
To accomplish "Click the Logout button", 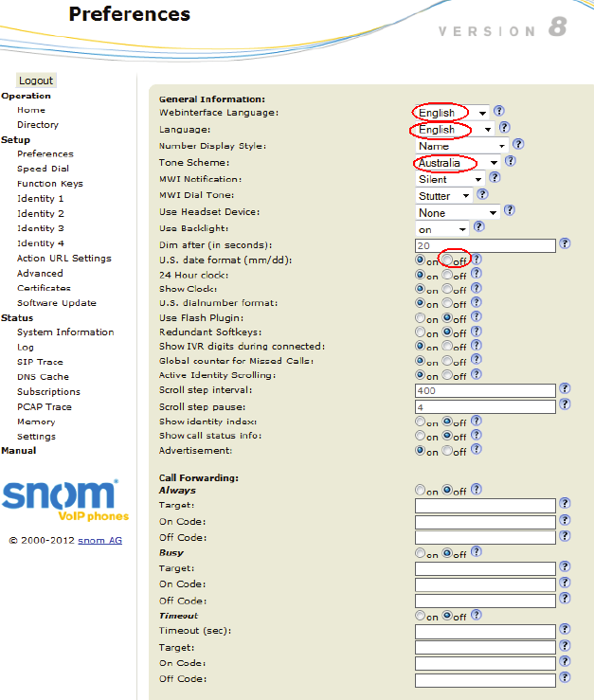I will [x=36, y=81].
